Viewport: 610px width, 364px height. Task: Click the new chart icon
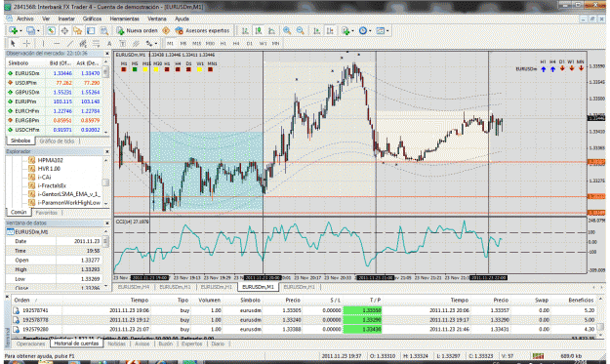(13, 30)
